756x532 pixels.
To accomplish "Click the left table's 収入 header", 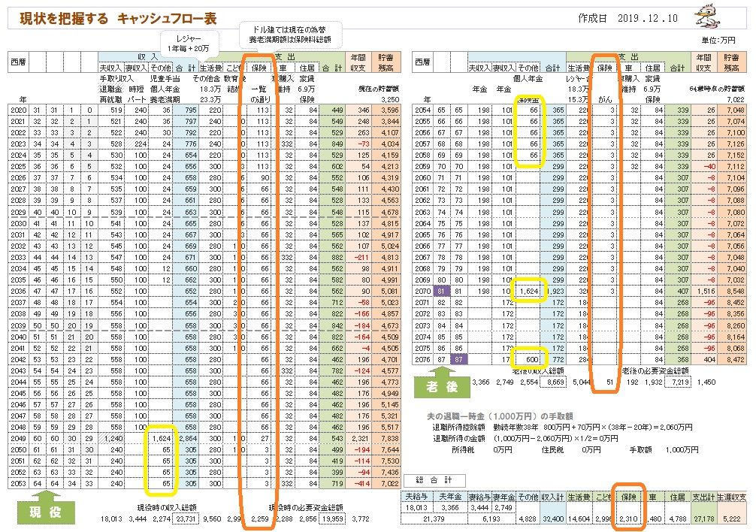I will coord(147,56).
